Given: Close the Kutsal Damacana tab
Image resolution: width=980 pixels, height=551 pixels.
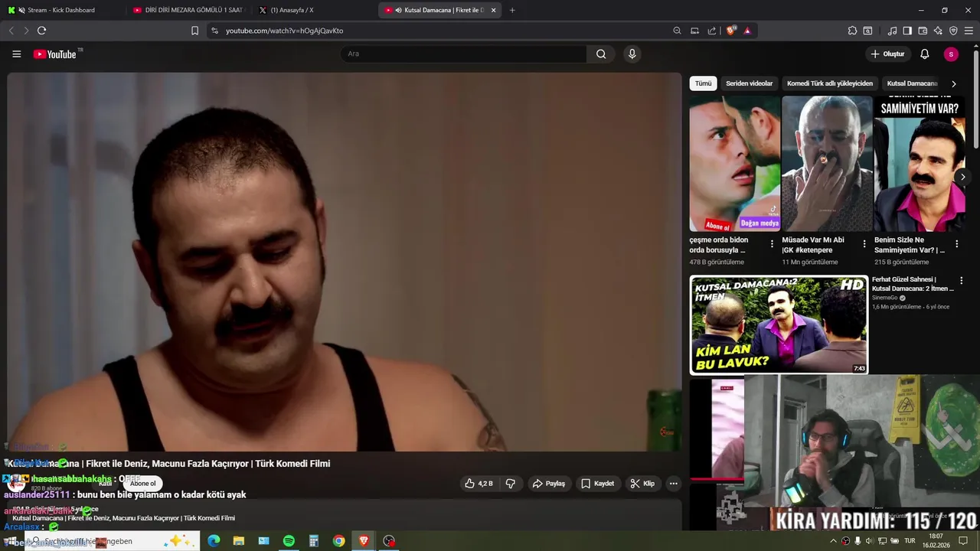Looking at the screenshot, I should point(493,10).
